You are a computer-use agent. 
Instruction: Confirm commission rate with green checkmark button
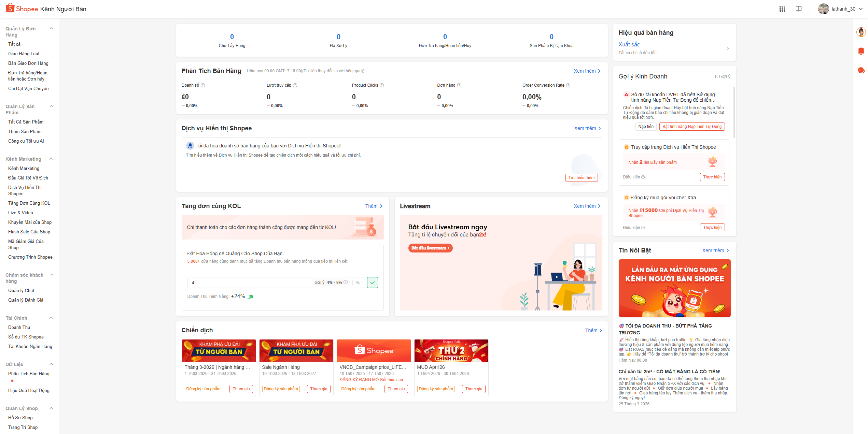pos(372,283)
